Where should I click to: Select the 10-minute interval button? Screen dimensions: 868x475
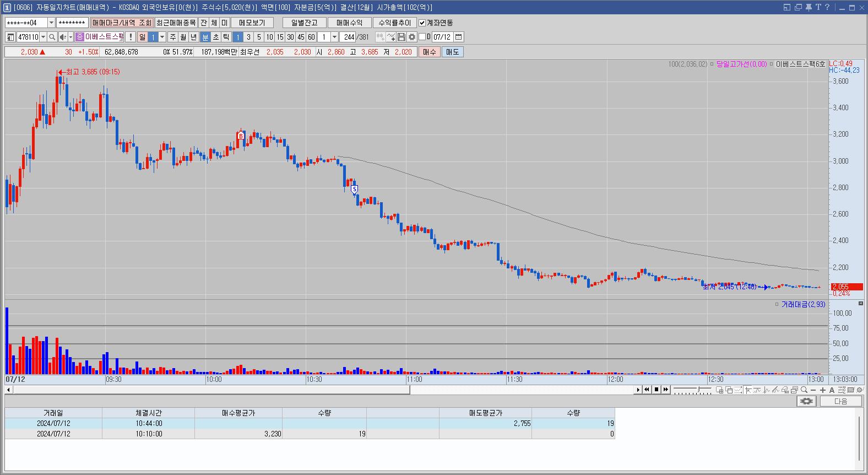click(x=269, y=37)
